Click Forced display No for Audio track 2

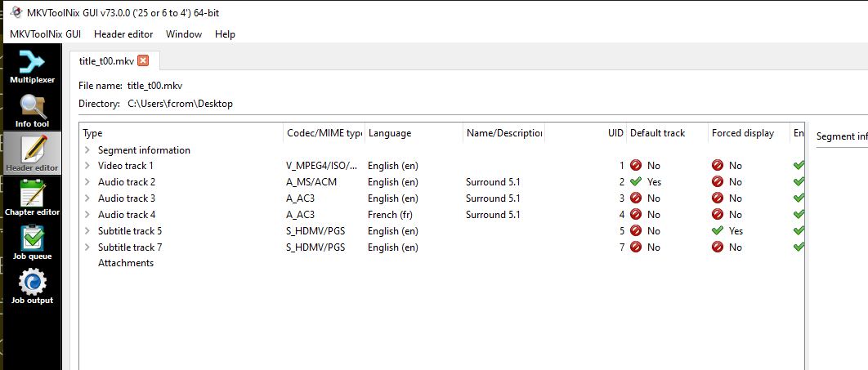(x=727, y=182)
